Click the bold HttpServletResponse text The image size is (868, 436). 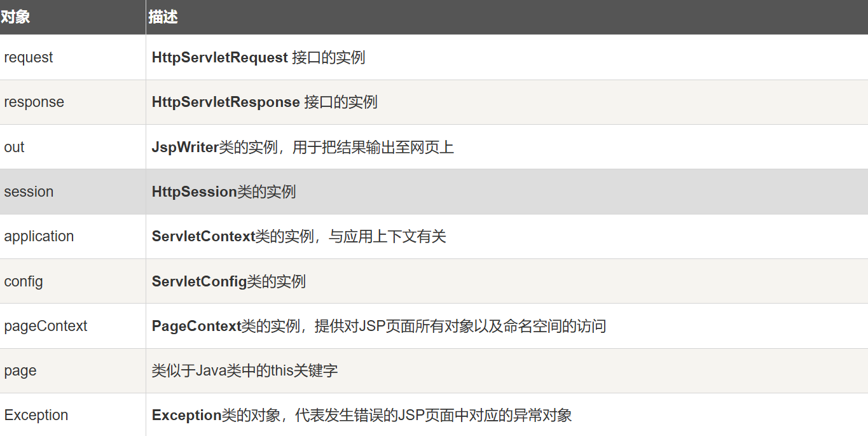click(x=225, y=102)
